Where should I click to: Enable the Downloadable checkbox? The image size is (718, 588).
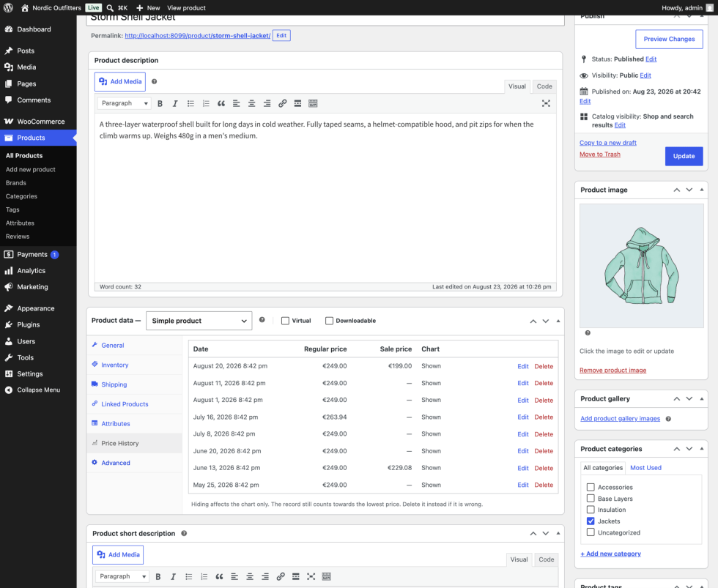329,321
